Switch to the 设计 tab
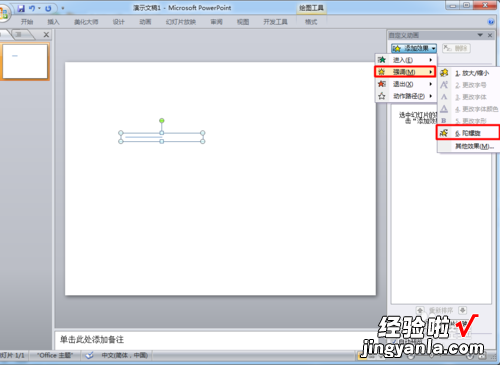 click(x=118, y=22)
